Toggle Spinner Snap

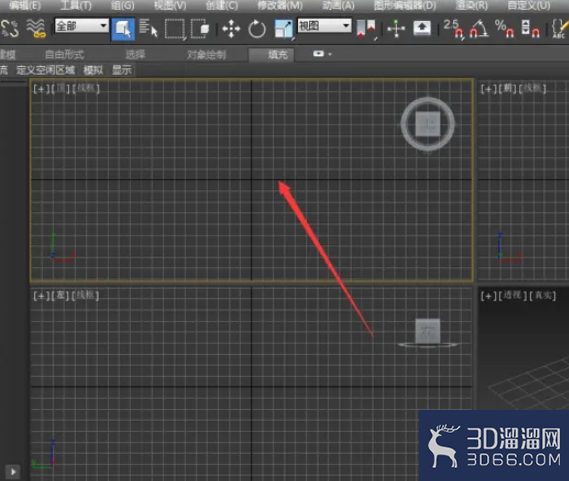[530, 29]
